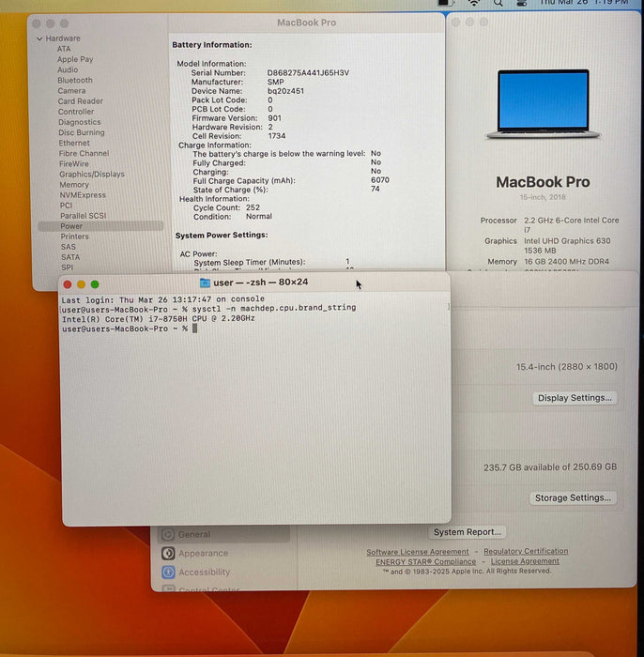Click the Battery Information heading

tap(212, 45)
